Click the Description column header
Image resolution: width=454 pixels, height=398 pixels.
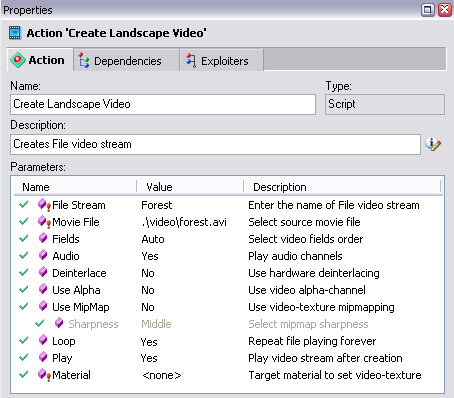coord(342,187)
